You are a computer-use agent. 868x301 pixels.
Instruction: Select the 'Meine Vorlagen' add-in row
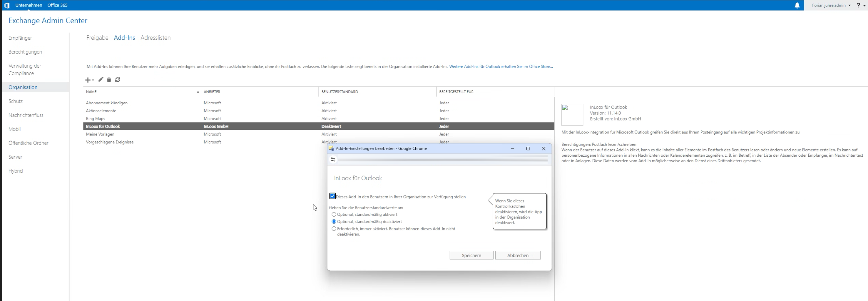[x=318, y=134]
